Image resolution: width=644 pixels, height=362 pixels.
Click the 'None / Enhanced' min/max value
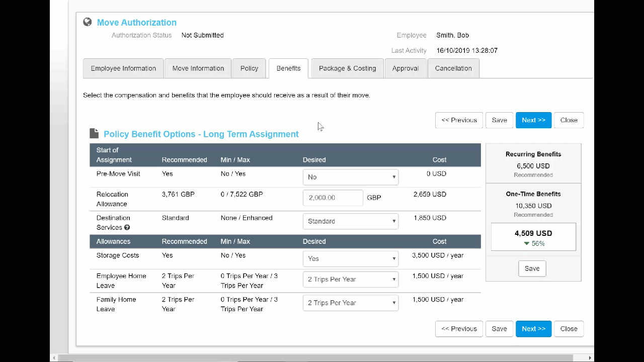coord(247,218)
